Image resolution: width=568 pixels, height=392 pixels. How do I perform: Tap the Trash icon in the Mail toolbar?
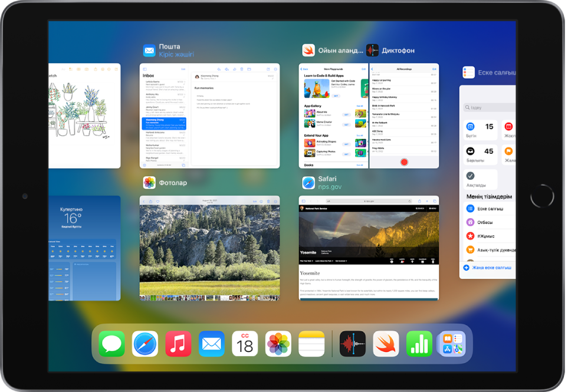point(242,69)
